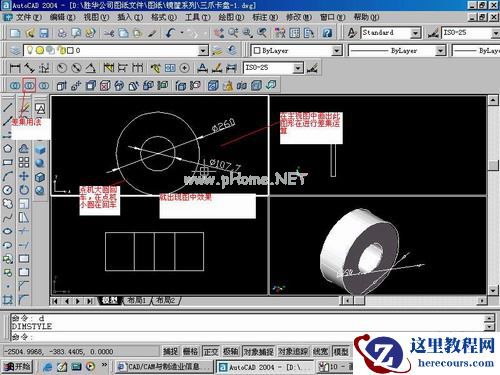Click the Save floppy disk icon
The height and width of the screenshot is (375, 500).
pos(44,33)
